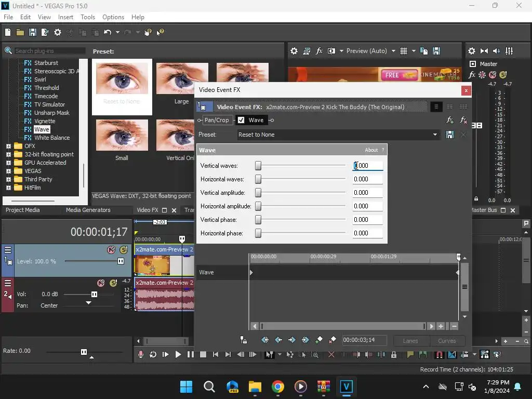Click the New project icon in toolbar

click(x=8, y=32)
